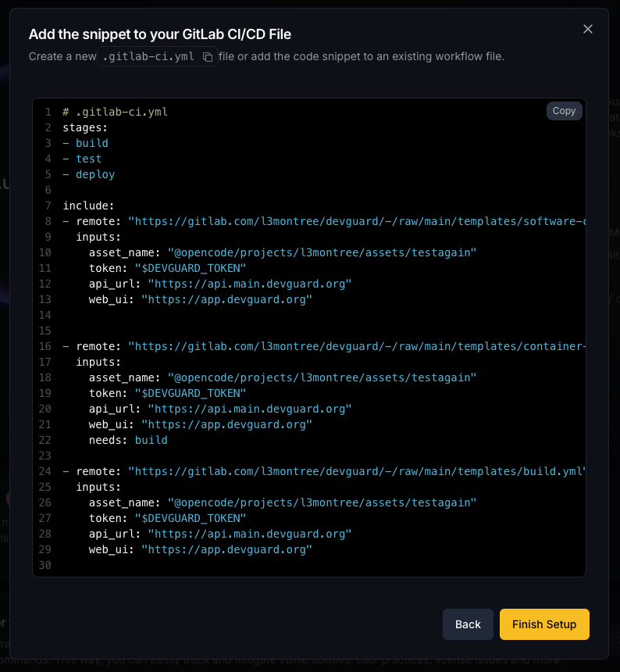Click the asset_name value on line 18
Viewport: 620px width, 672px height.
click(x=322, y=377)
